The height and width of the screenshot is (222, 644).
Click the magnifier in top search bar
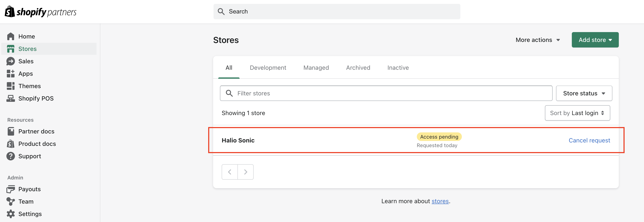221,12
